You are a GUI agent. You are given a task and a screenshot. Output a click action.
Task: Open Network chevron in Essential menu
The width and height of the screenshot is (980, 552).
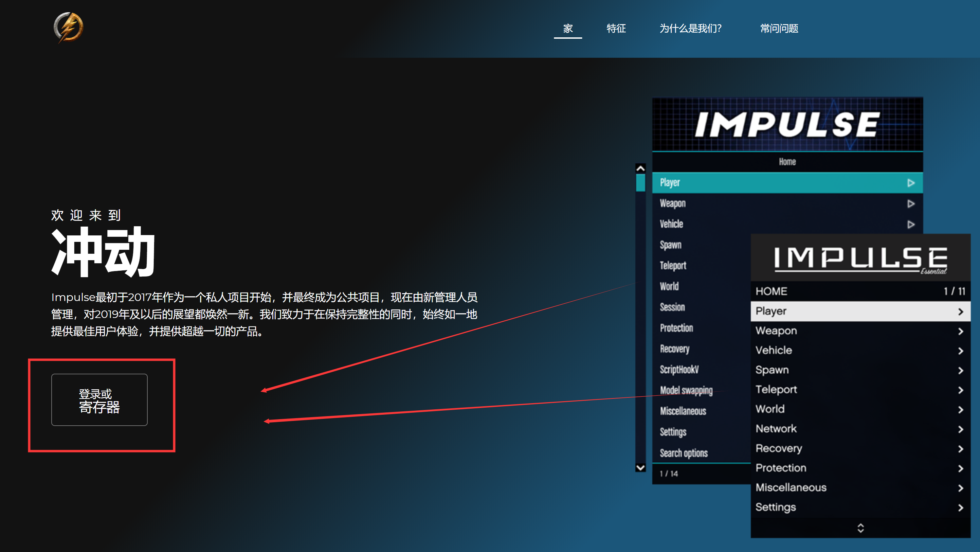(961, 429)
